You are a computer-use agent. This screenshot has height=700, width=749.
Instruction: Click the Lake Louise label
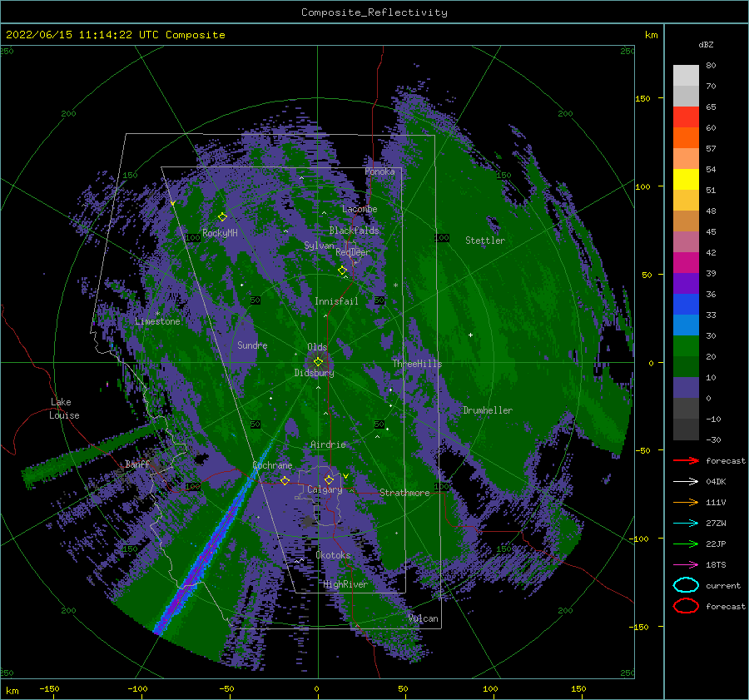(64, 409)
